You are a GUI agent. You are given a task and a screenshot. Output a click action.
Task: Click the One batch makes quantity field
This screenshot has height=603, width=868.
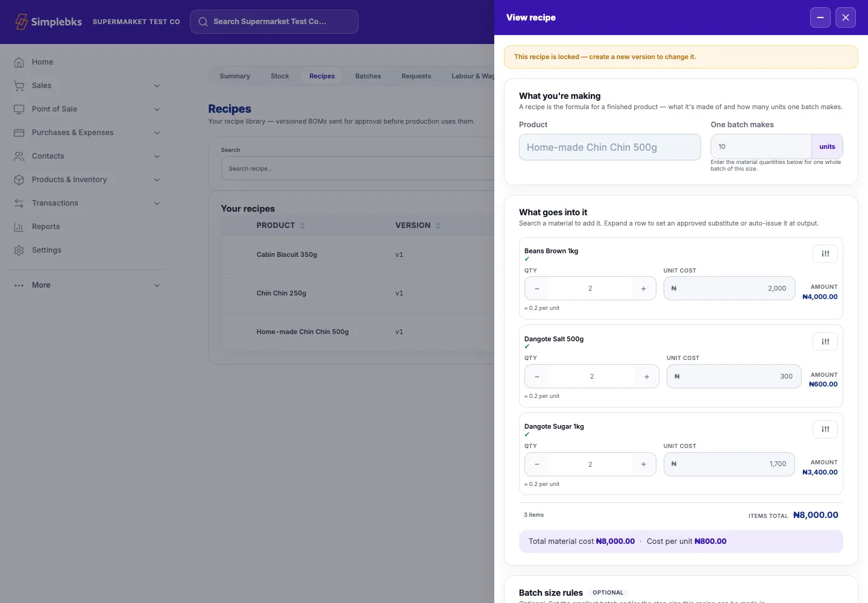tap(761, 147)
